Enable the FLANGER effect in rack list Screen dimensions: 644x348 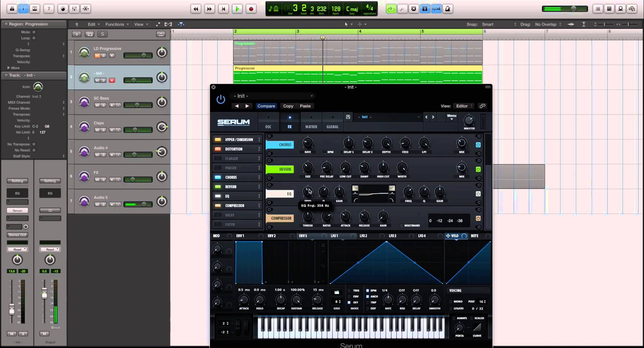coord(218,159)
